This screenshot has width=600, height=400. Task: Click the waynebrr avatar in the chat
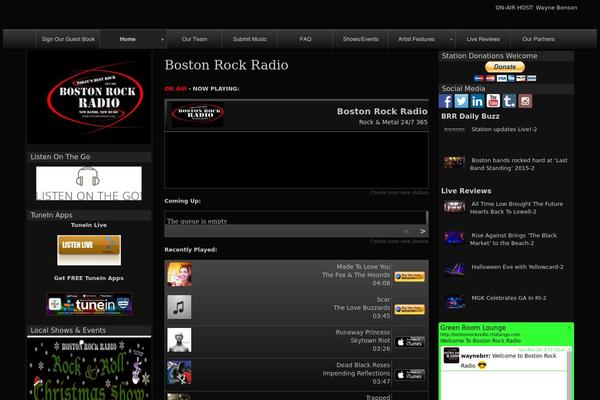(x=451, y=356)
